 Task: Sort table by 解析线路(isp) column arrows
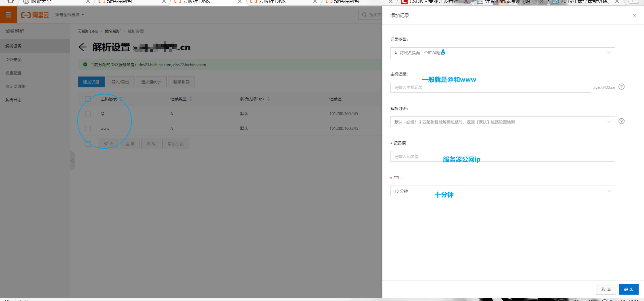click(268, 99)
